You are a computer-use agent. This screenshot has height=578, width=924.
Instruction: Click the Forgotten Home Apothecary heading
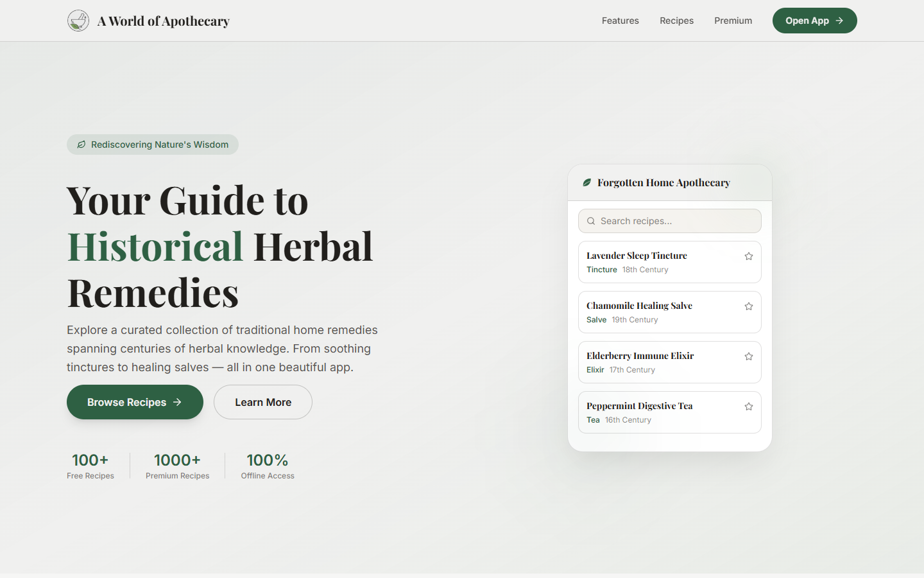(663, 182)
